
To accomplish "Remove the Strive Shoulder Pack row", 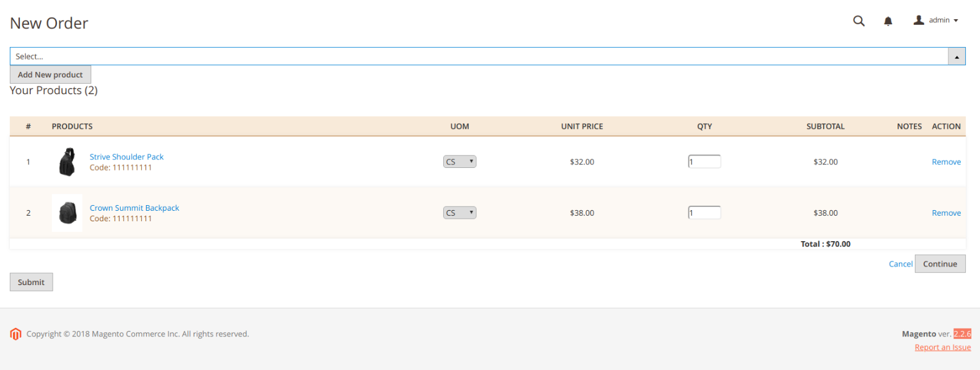I will (946, 162).
